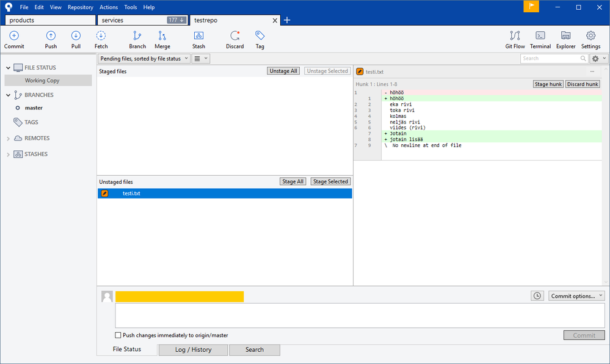Select the master branch
Screen dimensions: 610x364
34,108
